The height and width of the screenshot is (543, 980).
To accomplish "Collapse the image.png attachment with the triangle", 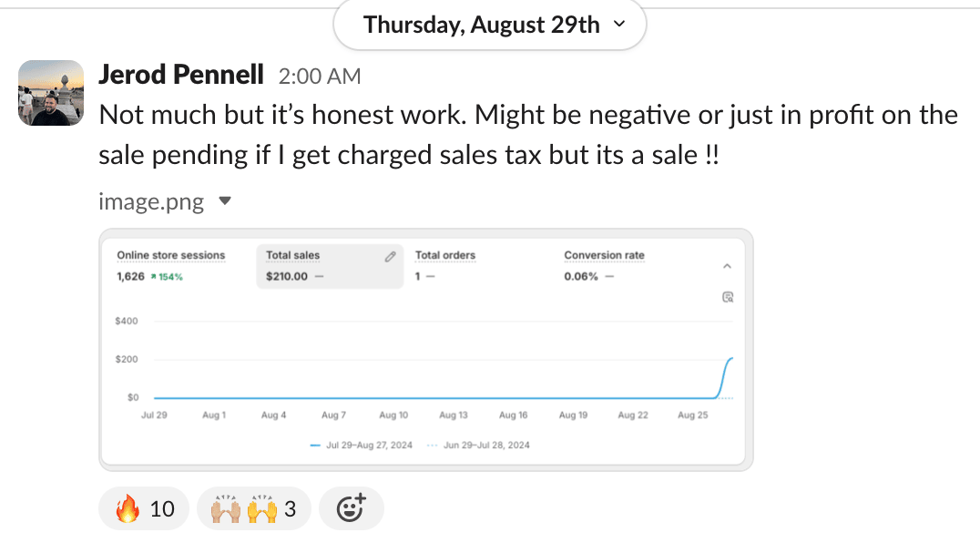I will (227, 200).
